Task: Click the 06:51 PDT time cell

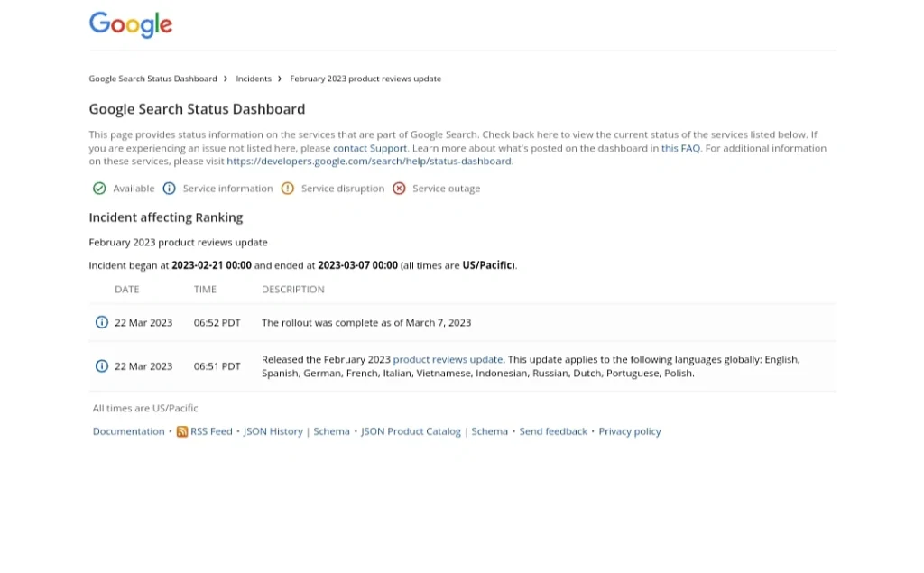Action: coord(217,366)
